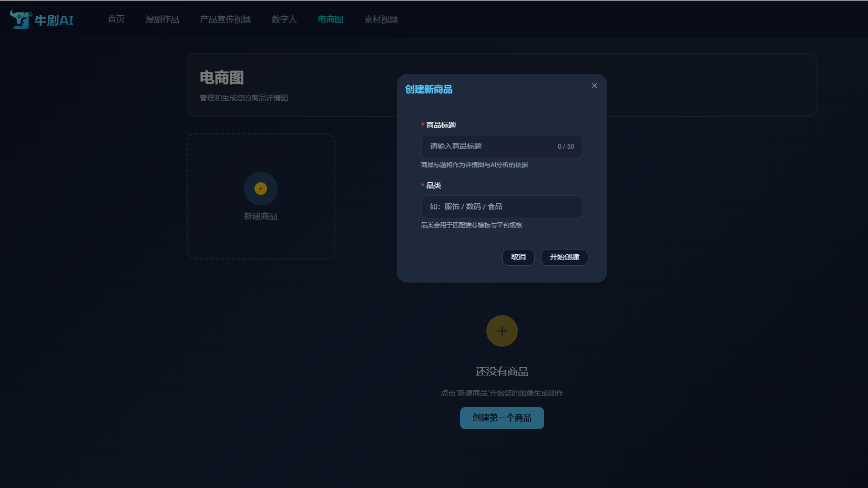Click the 开始创建 button
The image size is (868, 488).
point(565,257)
